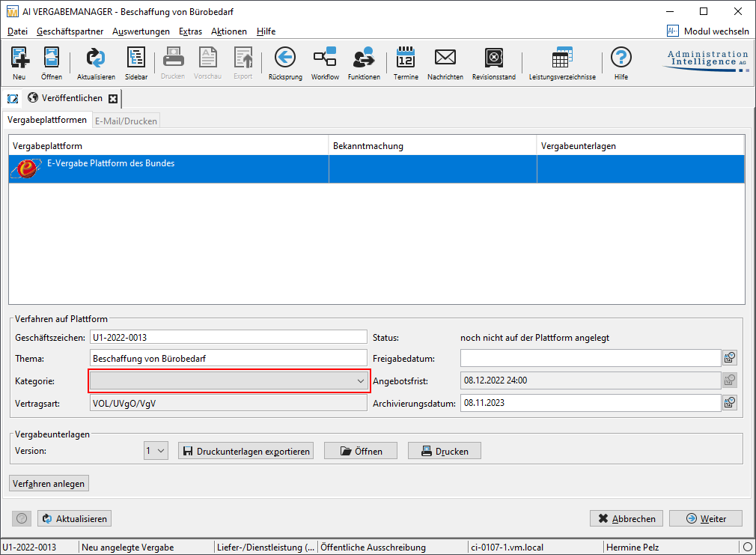Screen dimensions: 756x555
Task: Click the Vertragsart field
Action: [228, 403]
